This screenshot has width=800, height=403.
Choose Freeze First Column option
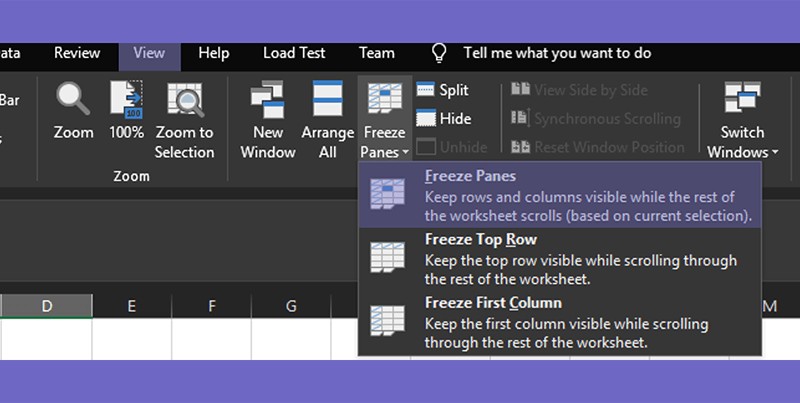(560, 323)
